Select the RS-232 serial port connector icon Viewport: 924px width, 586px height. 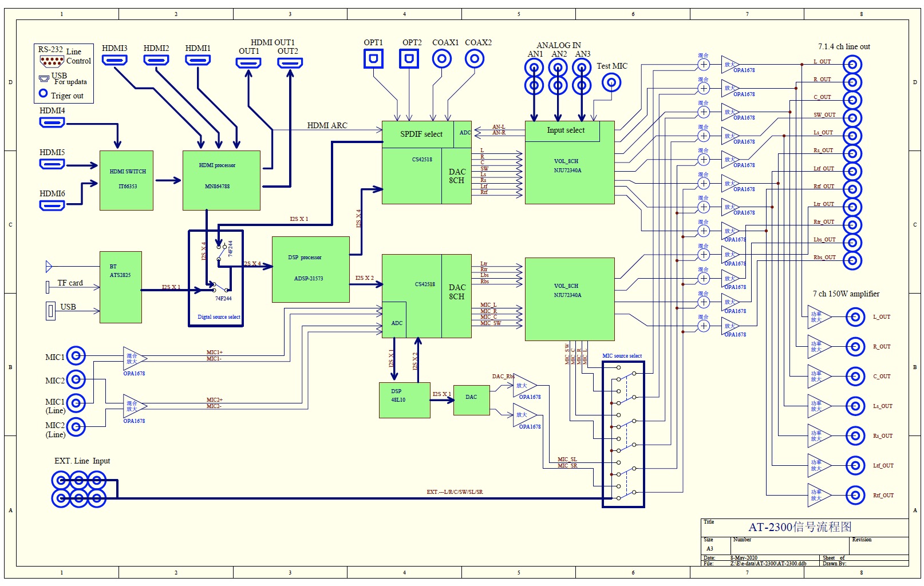[52, 61]
